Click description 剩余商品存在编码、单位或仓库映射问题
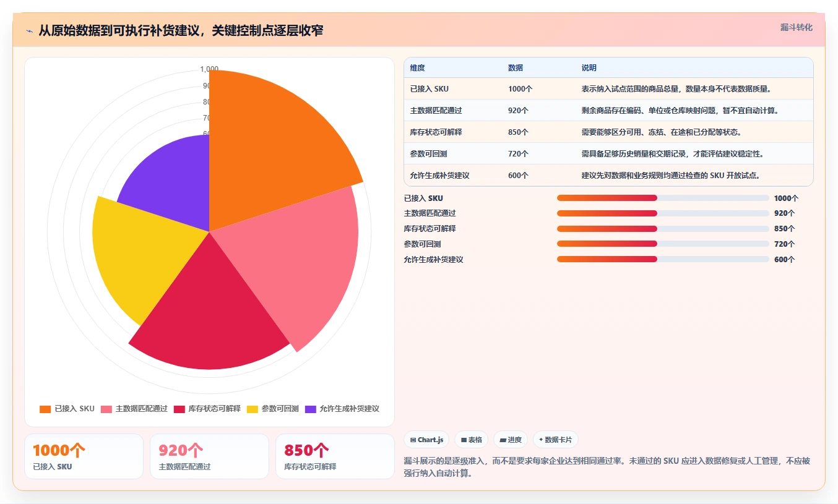The height and width of the screenshot is (504, 838). [680, 111]
